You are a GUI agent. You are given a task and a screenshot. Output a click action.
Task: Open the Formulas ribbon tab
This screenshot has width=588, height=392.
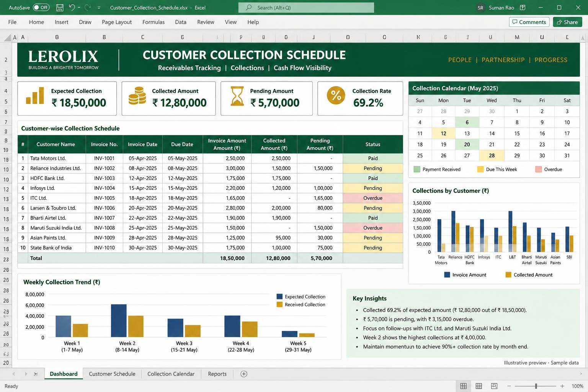point(154,22)
